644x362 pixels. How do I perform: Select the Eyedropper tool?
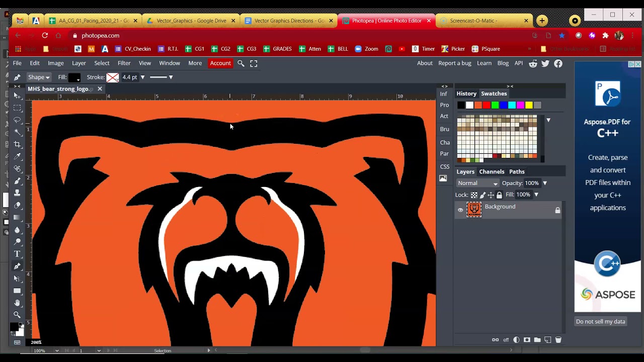point(17,156)
